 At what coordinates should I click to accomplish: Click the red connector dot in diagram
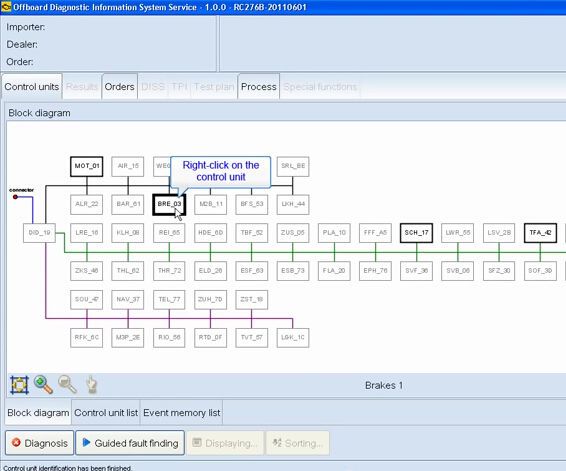tap(15, 197)
